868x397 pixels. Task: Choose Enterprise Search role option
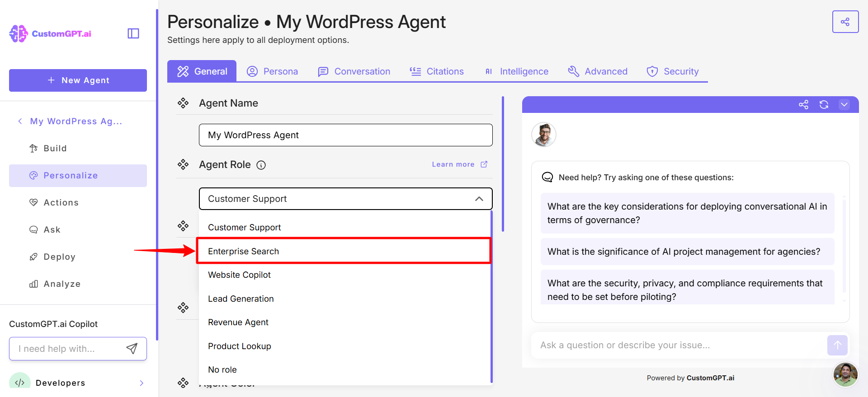pos(344,251)
